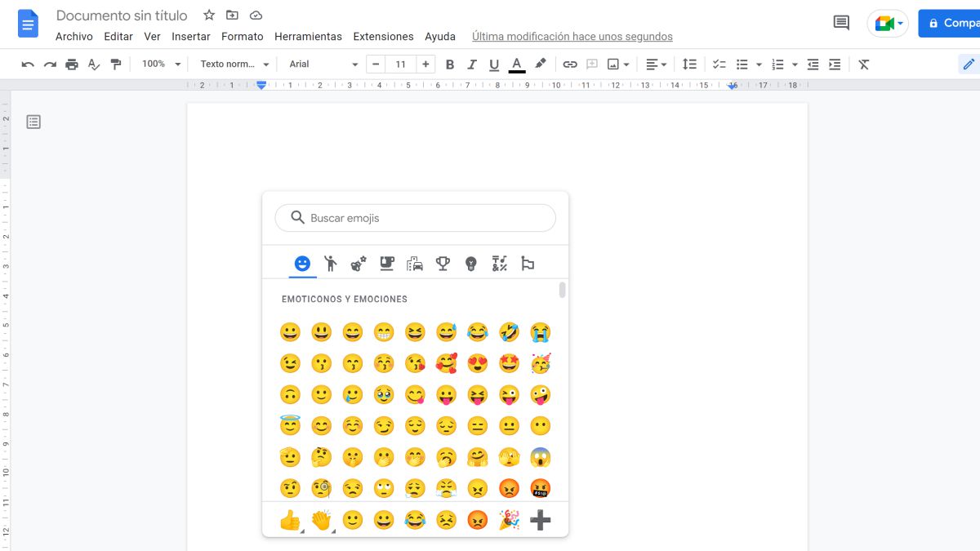This screenshot has width=980, height=551.
Task: Switch to the Flags emoji category
Action: [527, 263]
